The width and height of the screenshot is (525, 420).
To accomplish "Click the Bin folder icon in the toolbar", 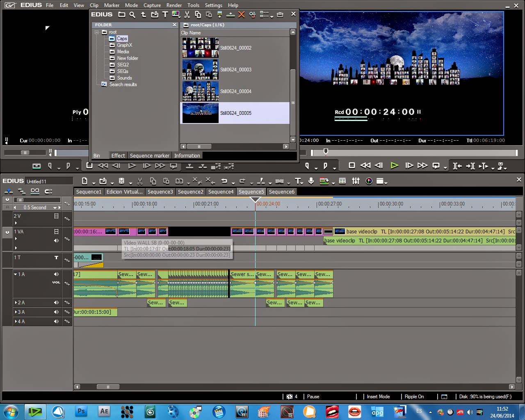I will [x=122, y=14].
